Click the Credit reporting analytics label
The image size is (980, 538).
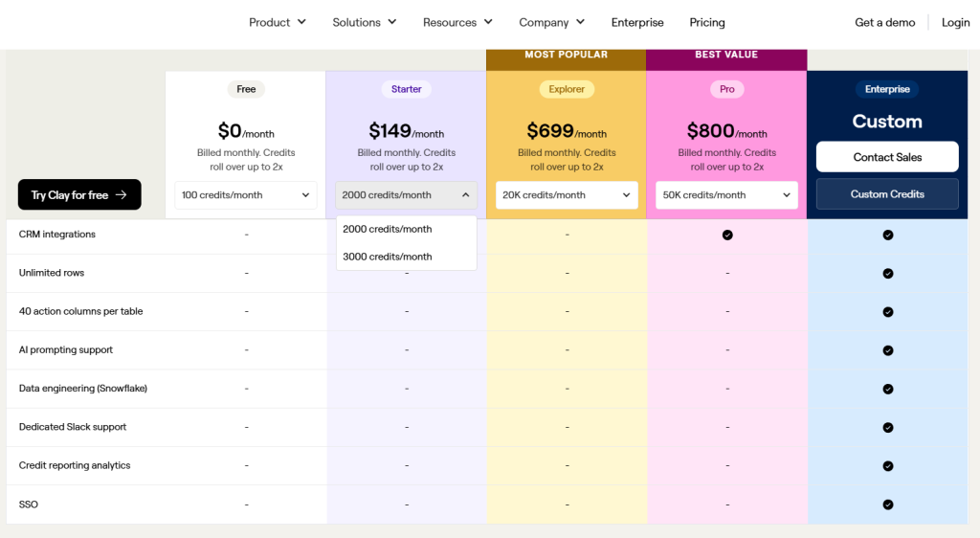[x=75, y=465]
